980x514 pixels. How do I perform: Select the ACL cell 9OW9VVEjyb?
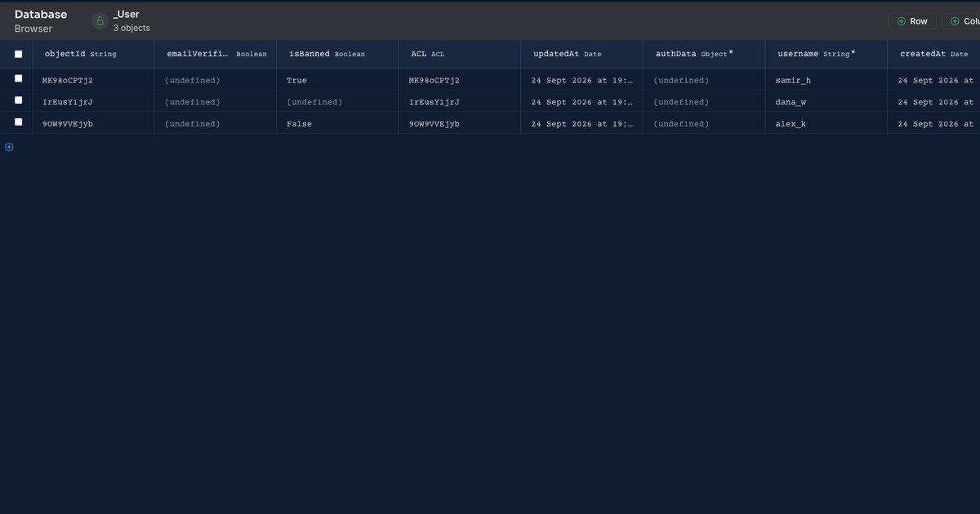click(460, 123)
